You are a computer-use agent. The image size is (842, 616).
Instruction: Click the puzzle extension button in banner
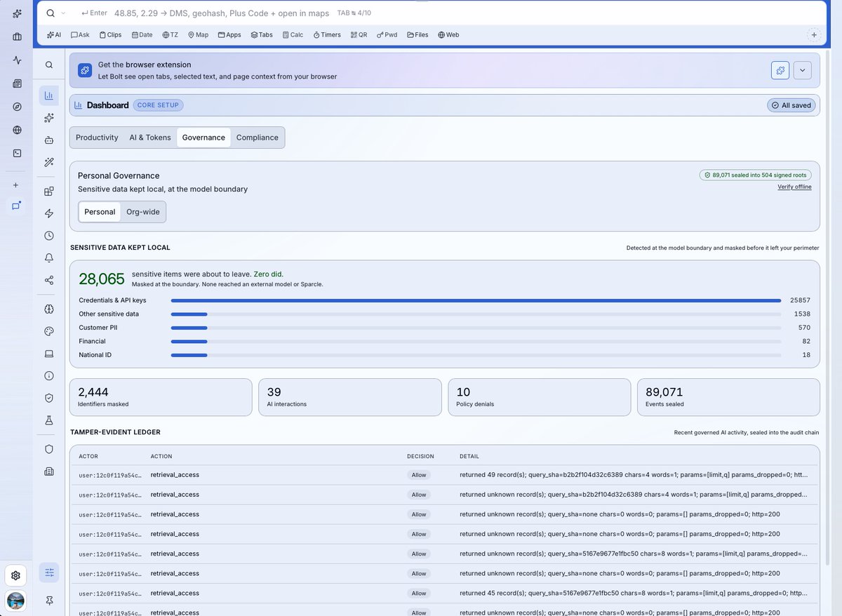(780, 70)
